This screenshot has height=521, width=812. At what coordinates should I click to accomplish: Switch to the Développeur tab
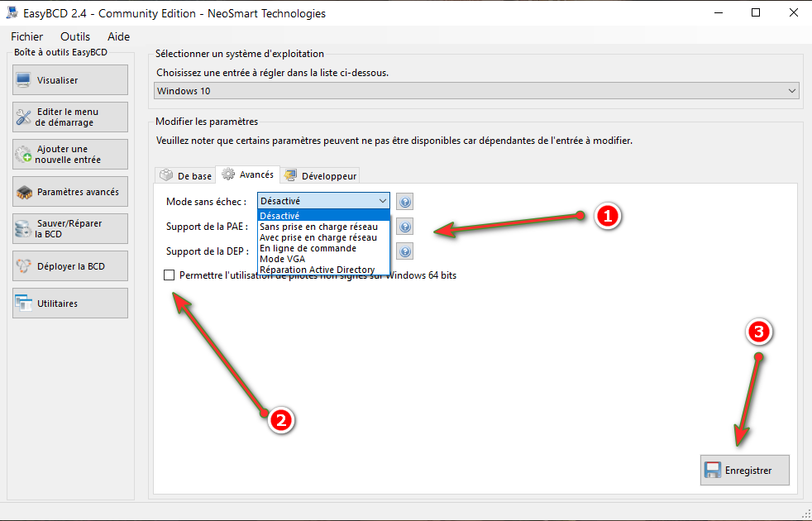[320, 176]
